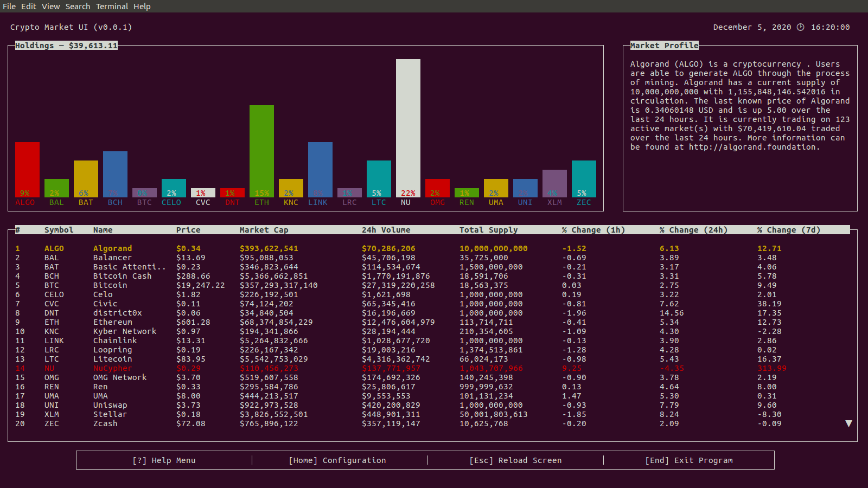Open the View menu

pos(50,7)
